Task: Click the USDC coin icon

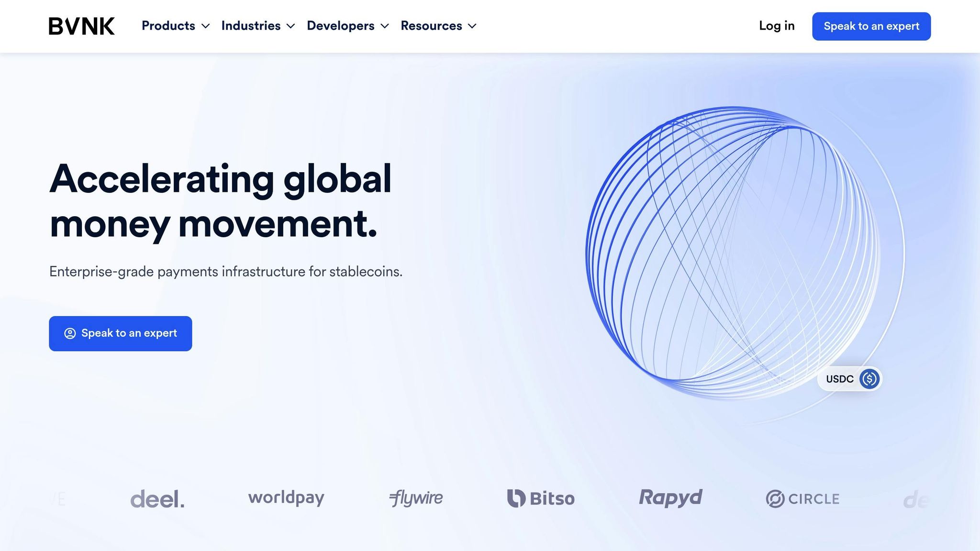Action: pos(869,379)
